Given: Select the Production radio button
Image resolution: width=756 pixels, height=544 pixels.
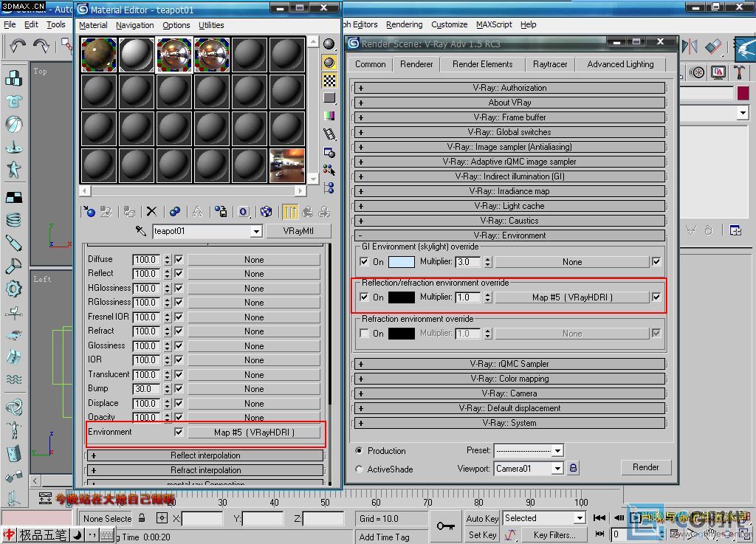Looking at the screenshot, I should click(x=359, y=450).
